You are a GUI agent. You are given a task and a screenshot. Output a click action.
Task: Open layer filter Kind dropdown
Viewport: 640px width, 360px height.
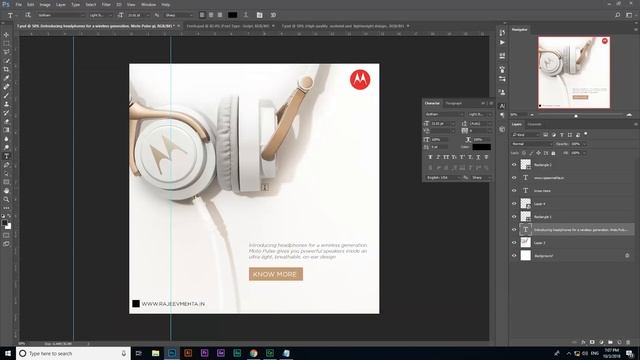(526, 134)
